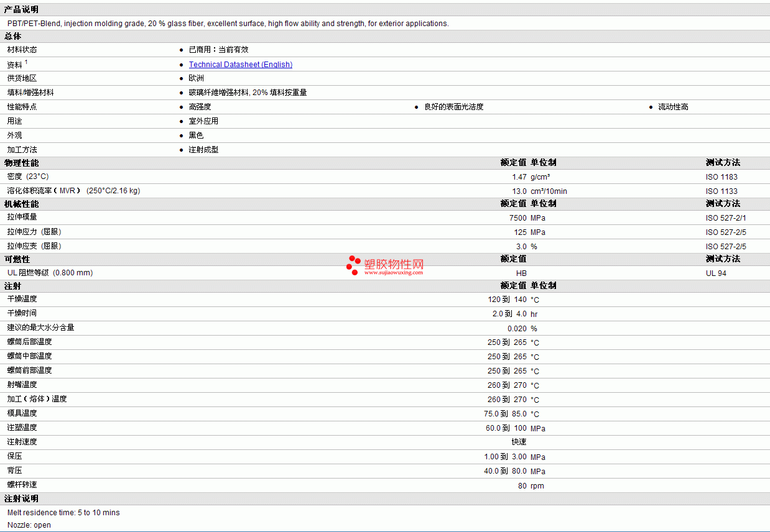This screenshot has height=532, width=770.
Task: Click the ISO 1133 test method
Action: click(x=721, y=191)
